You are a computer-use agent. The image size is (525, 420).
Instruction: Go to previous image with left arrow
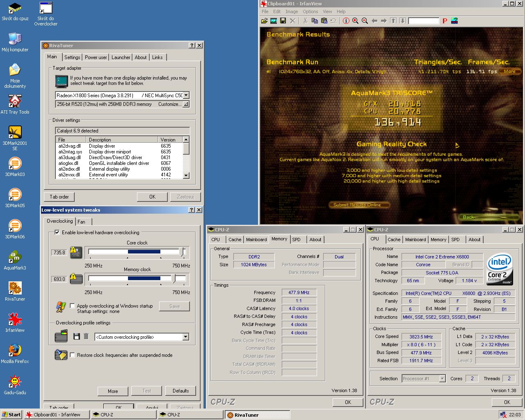click(x=374, y=21)
